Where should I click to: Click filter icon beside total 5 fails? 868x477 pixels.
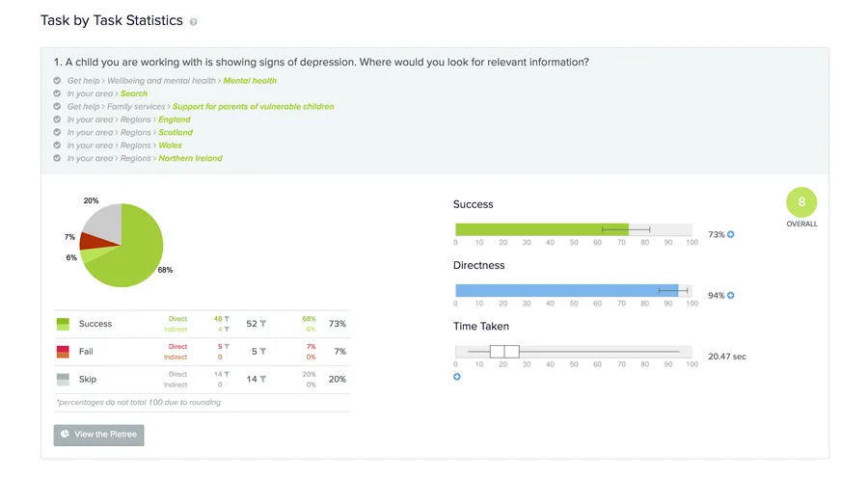click(x=262, y=352)
